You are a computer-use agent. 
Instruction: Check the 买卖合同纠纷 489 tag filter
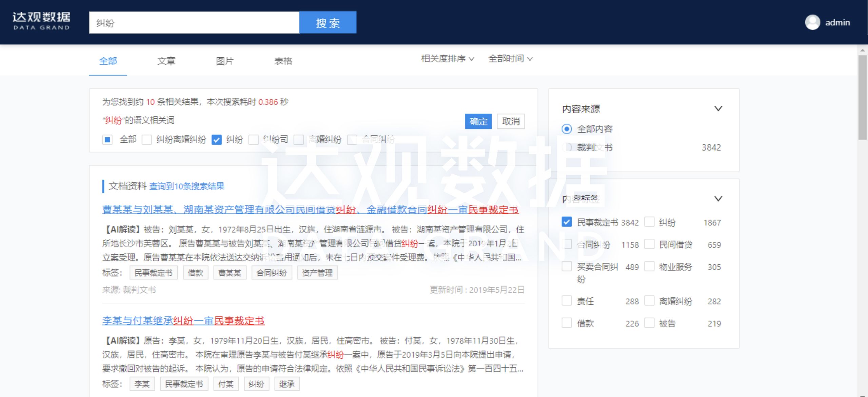[x=567, y=266]
